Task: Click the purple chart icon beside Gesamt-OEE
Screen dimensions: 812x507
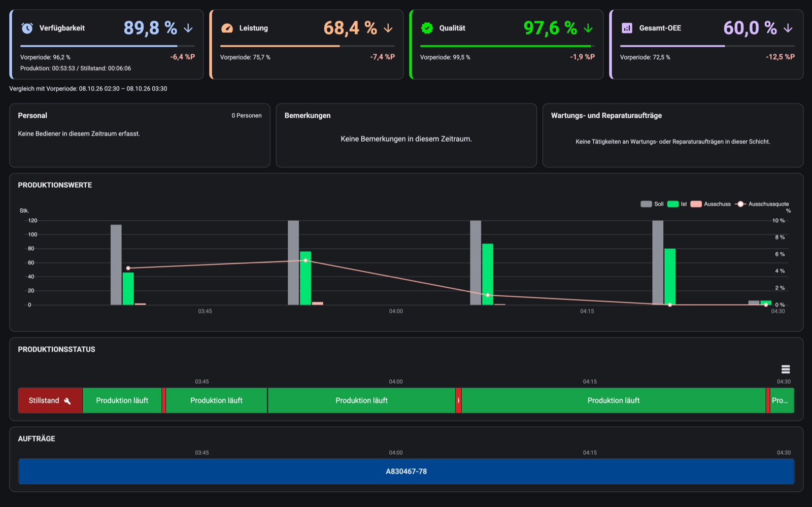Action: click(627, 28)
